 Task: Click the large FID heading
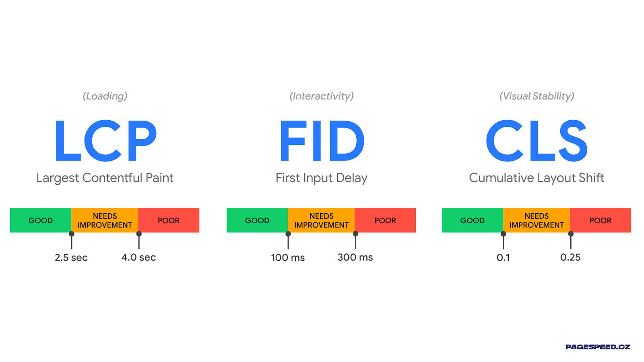(x=322, y=141)
